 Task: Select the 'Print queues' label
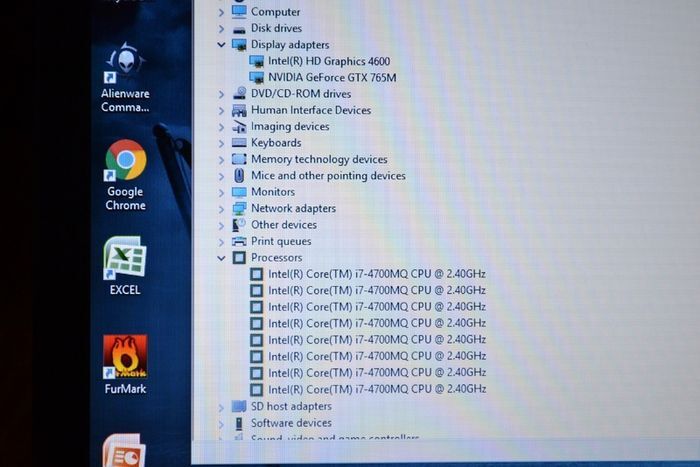coord(281,242)
